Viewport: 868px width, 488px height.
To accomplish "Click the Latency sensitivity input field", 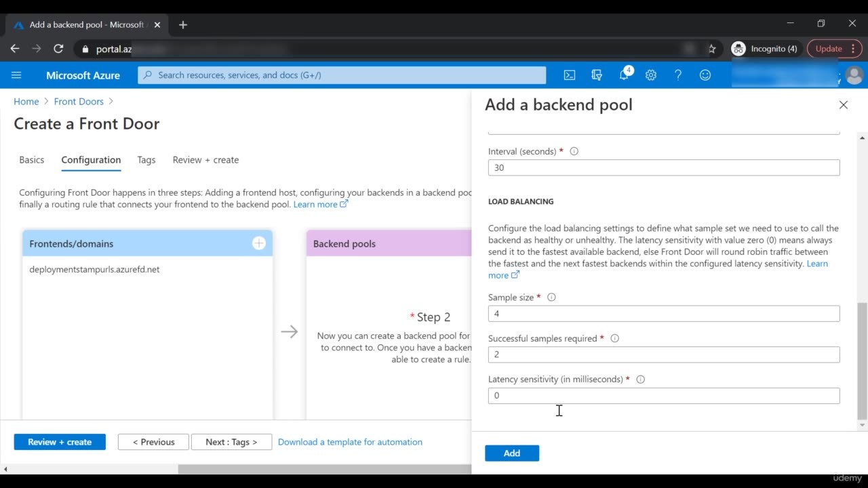I will tap(664, 396).
